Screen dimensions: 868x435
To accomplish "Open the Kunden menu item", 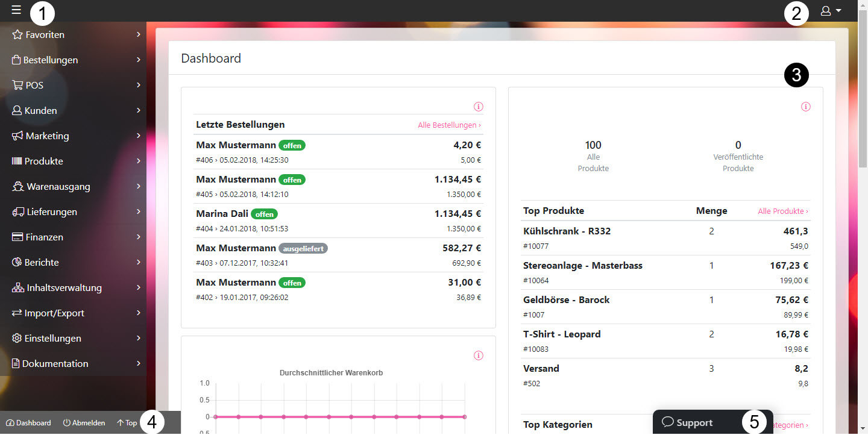I will [40, 111].
